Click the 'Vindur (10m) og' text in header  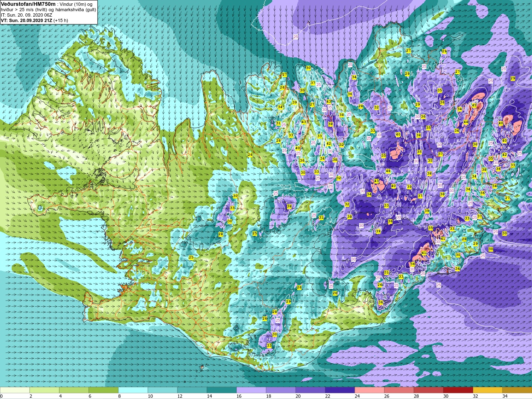coord(76,4)
